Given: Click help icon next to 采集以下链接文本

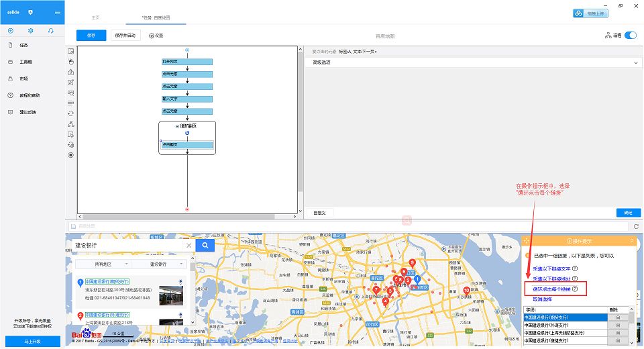Looking at the screenshot, I should pyautogui.click(x=575, y=268).
